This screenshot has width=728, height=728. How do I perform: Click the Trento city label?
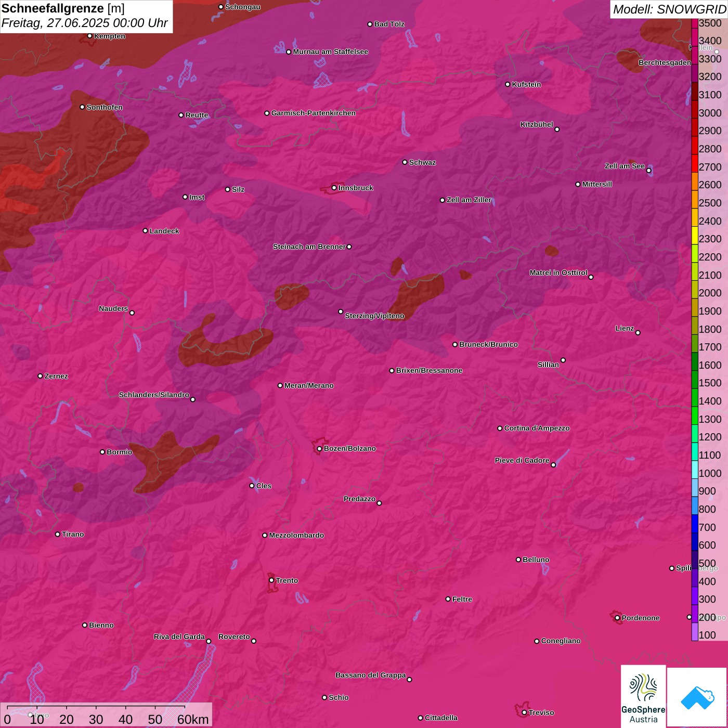point(287,580)
